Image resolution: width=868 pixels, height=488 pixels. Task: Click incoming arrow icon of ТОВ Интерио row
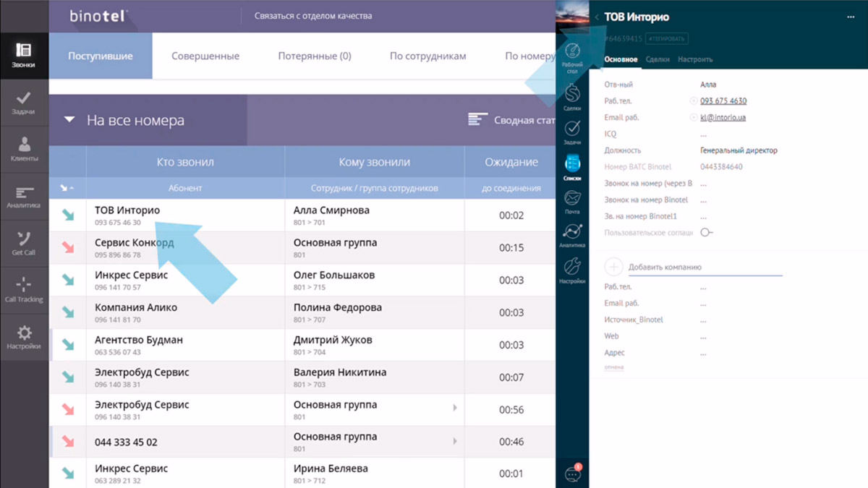pos(68,215)
